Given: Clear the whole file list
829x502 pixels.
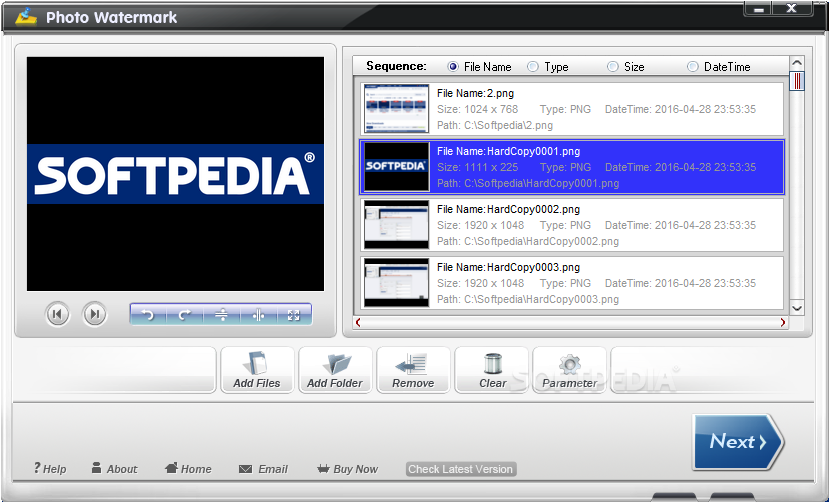Looking at the screenshot, I should (492, 370).
